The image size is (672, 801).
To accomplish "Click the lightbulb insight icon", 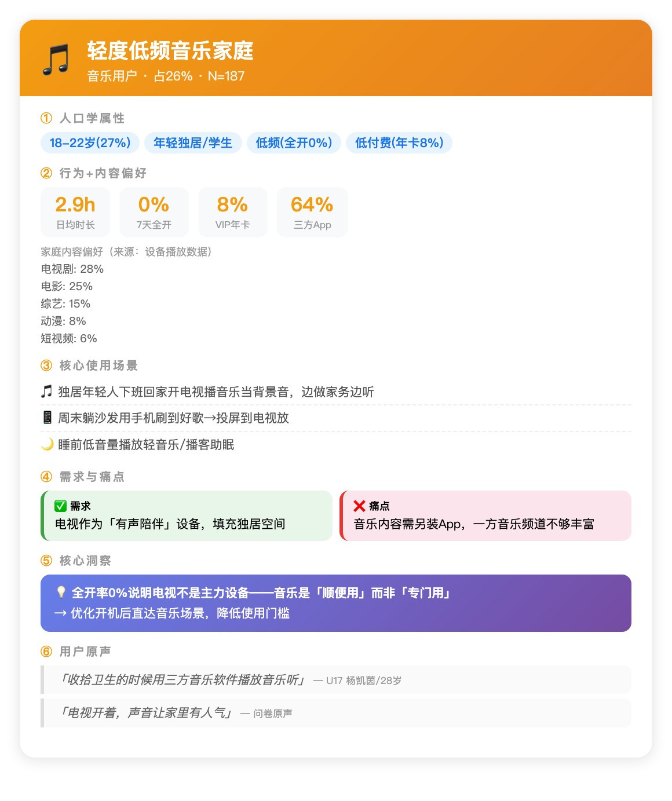I will [x=61, y=592].
